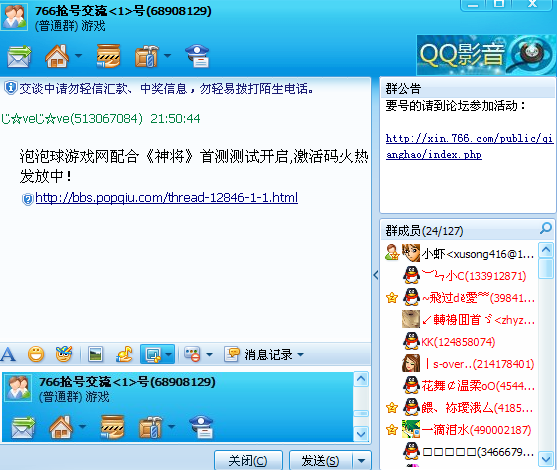Click the music note share icon
The height and width of the screenshot is (470, 557).
tap(124, 354)
